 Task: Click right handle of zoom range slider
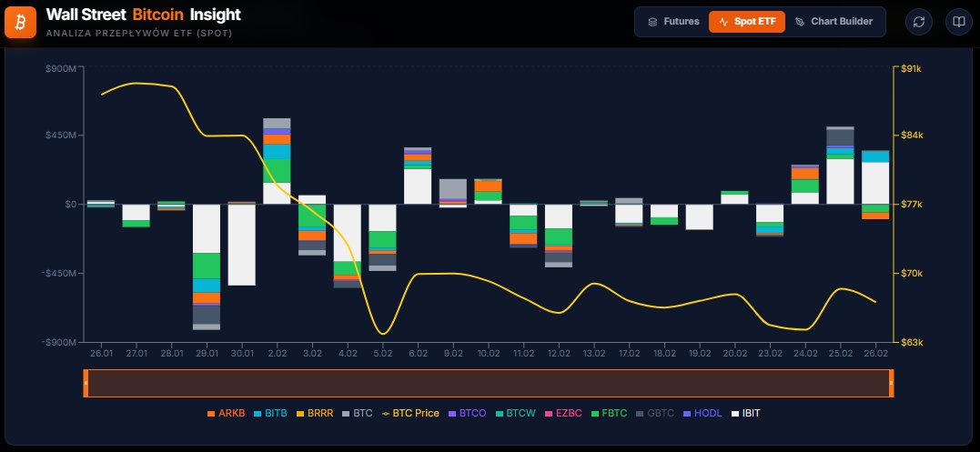[x=891, y=383]
